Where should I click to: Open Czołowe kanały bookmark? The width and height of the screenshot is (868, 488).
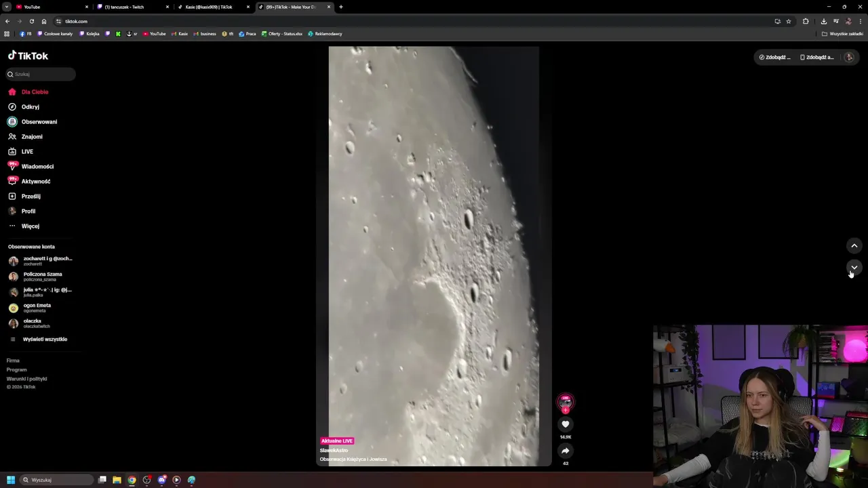pyautogui.click(x=55, y=34)
